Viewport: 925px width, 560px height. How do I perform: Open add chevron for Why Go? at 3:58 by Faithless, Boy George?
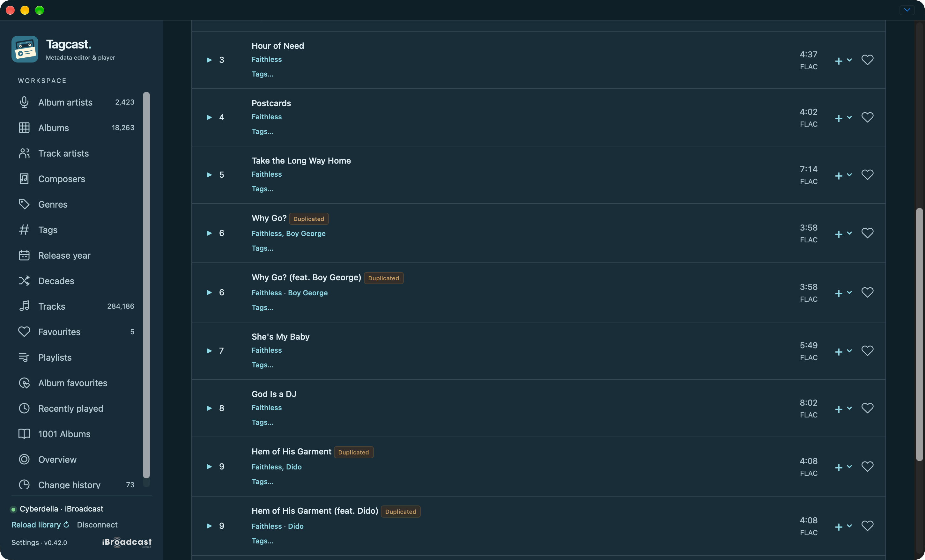pyautogui.click(x=849, y=233)
